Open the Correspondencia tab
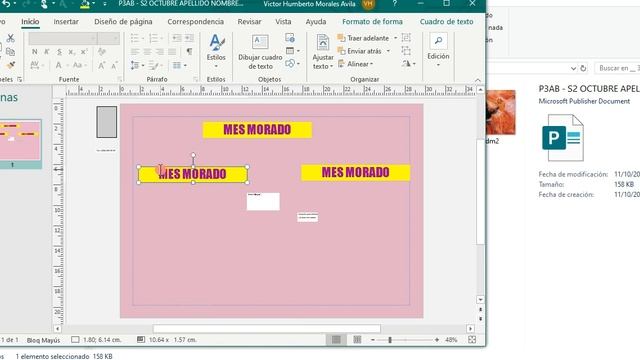The width and height of the screenshot is (640, 360). [196, 22]
